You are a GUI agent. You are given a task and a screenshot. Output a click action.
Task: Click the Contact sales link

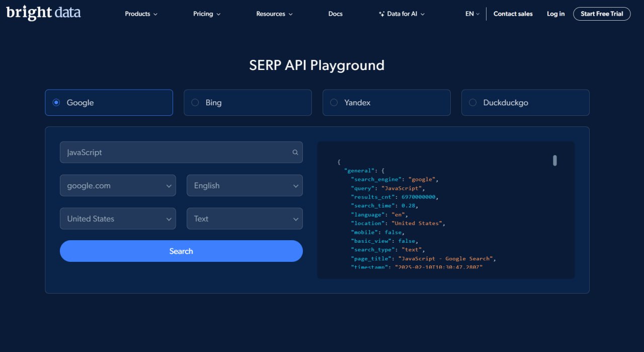[x=513, y=14]
